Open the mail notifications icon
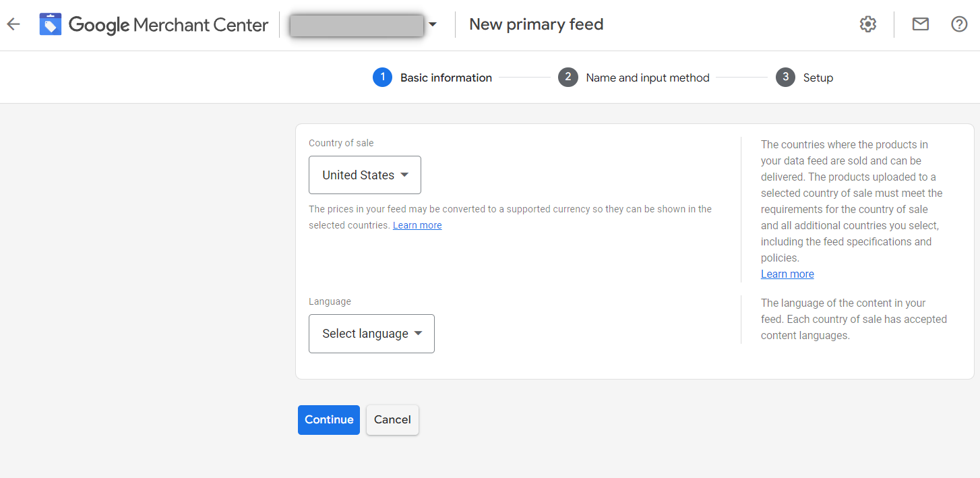This screenshot has width=980, height=478. point(920,24)
